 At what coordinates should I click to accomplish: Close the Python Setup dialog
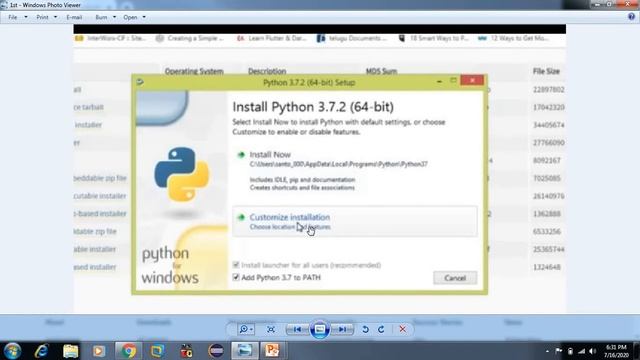pyautogui.click(x=472, y=80)
